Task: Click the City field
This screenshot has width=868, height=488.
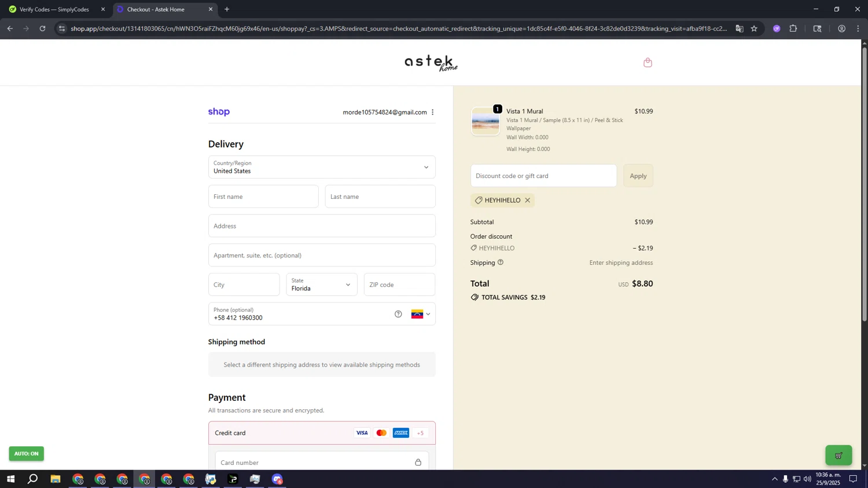Action: pos(244,284)
